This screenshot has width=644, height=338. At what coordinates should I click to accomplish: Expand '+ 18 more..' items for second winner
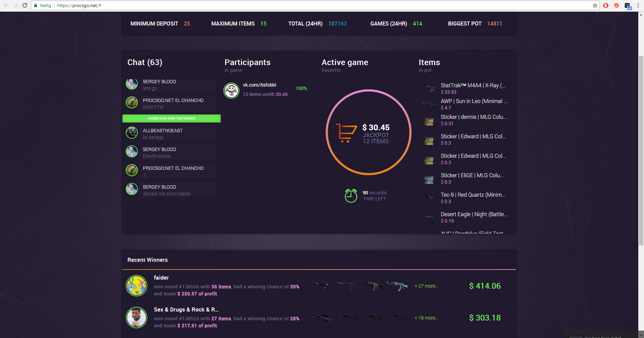tap(426, 318)
